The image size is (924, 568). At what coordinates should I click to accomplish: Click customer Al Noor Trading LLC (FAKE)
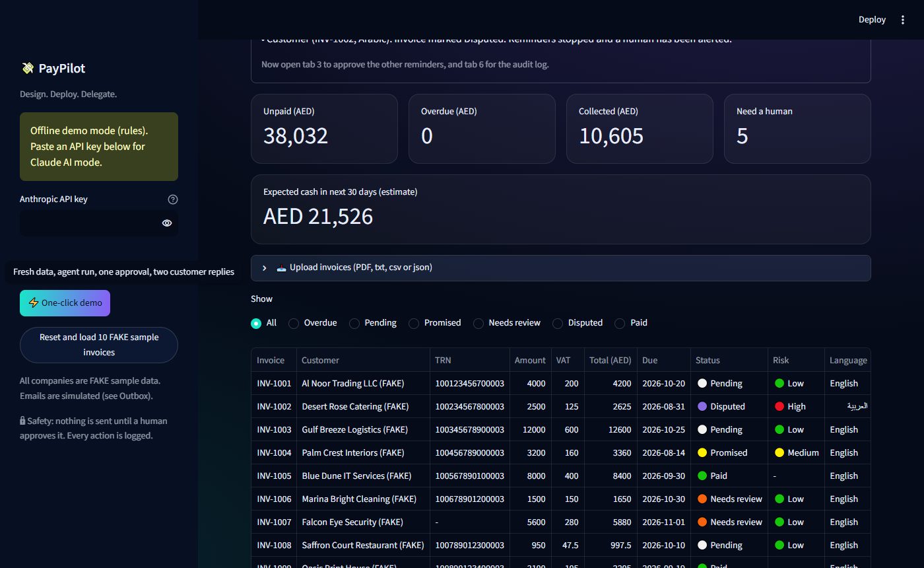pyautogui.click(x=363, y=383)
